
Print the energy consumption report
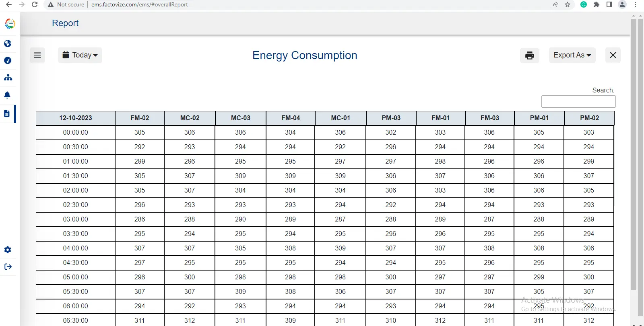point(530,55)
